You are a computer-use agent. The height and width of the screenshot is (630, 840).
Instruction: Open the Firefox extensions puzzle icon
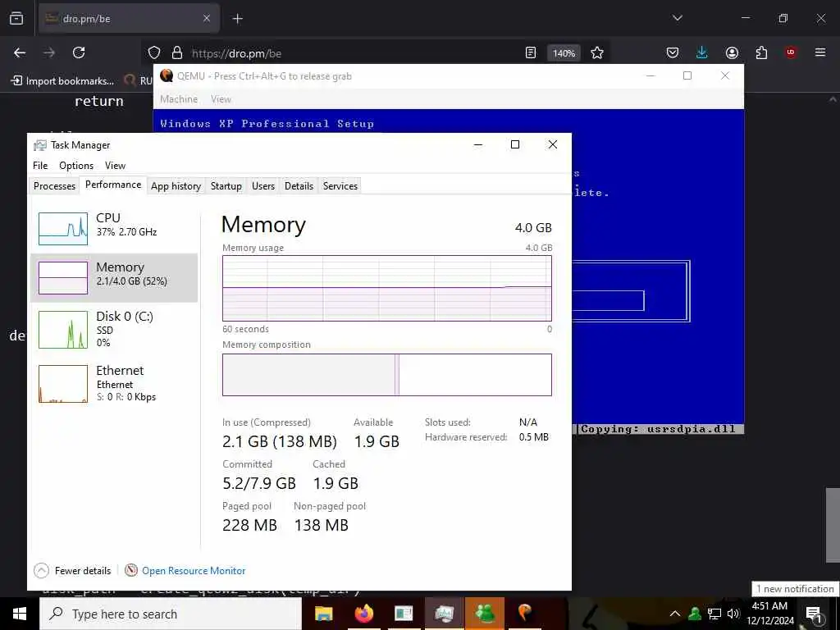[761, 52]
